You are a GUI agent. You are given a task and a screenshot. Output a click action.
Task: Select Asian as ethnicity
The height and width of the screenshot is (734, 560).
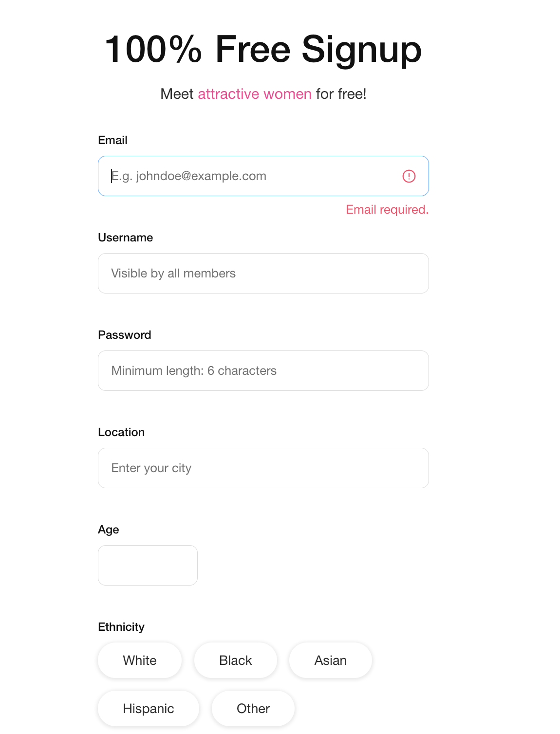(x=330, y=661)
